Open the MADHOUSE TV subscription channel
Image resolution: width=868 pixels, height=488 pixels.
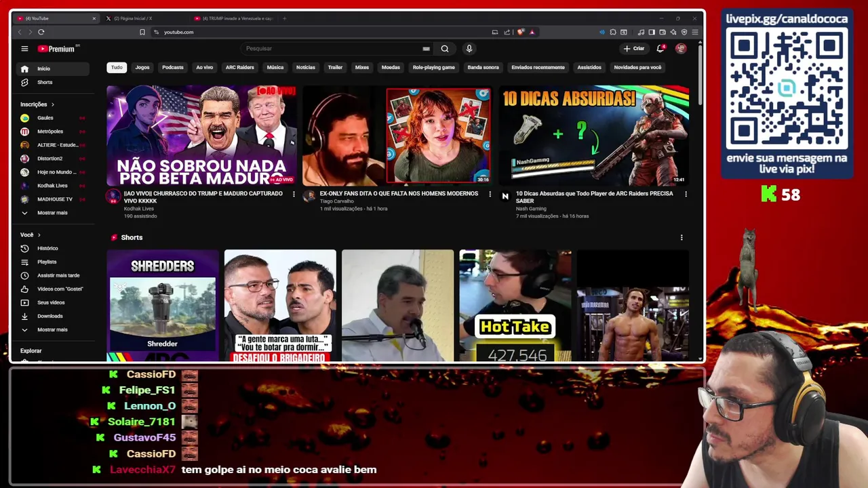(52, 199)
